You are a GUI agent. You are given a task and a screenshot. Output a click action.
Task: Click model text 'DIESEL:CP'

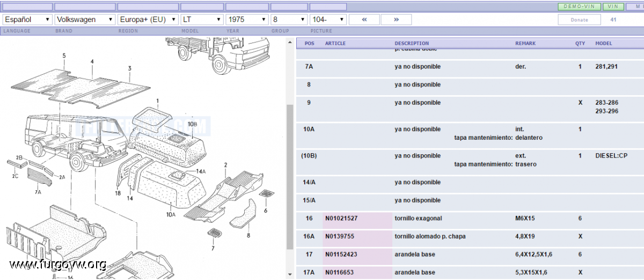[x=611, y=156]
